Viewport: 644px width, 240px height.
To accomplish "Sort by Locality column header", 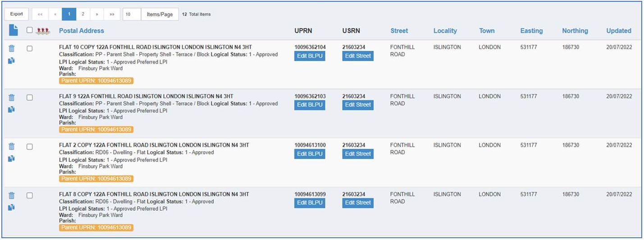I will tap(445, 31).
